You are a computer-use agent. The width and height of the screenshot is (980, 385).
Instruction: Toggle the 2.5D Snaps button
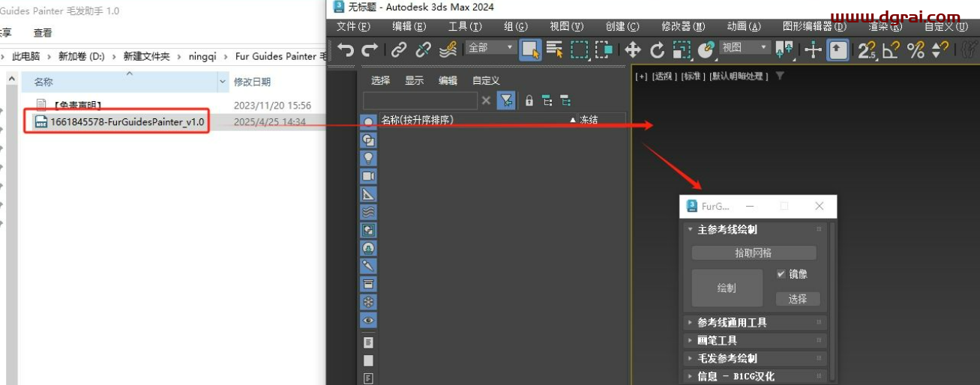867,50
